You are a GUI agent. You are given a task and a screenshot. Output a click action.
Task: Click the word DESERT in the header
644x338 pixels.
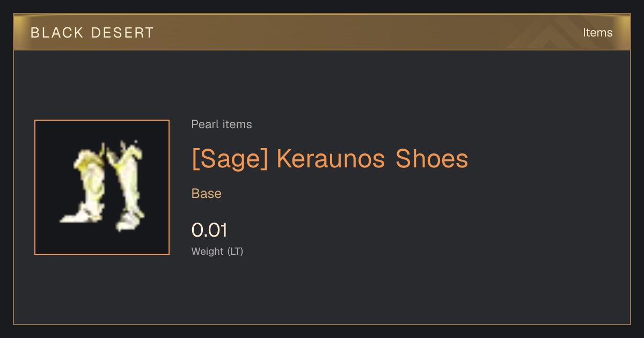coord(123,33)
